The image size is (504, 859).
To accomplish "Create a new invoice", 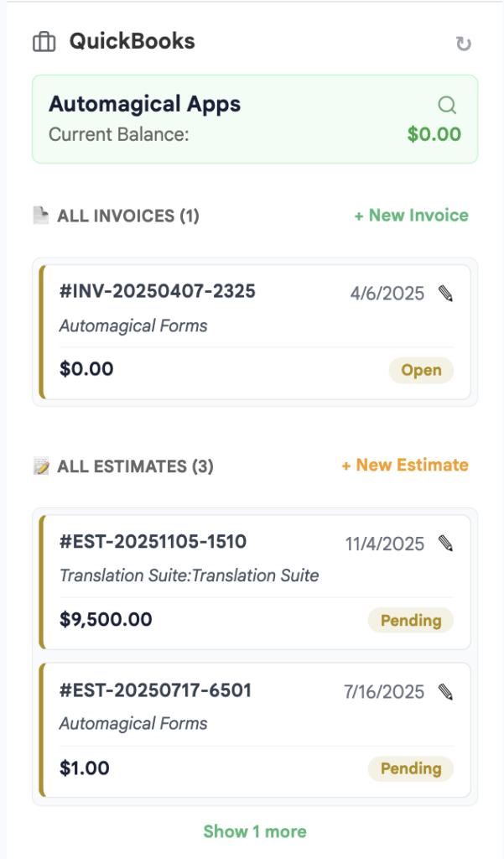I will [411, 216].
